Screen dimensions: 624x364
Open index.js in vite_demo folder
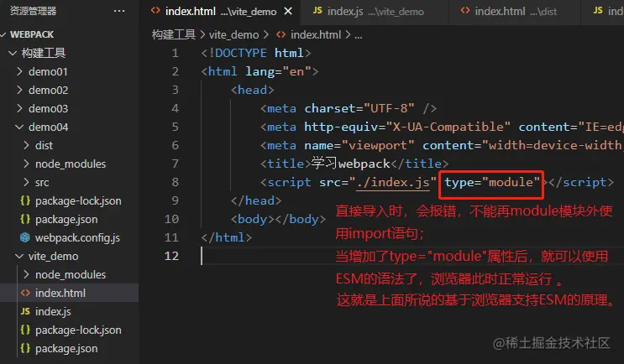point(53,311)
